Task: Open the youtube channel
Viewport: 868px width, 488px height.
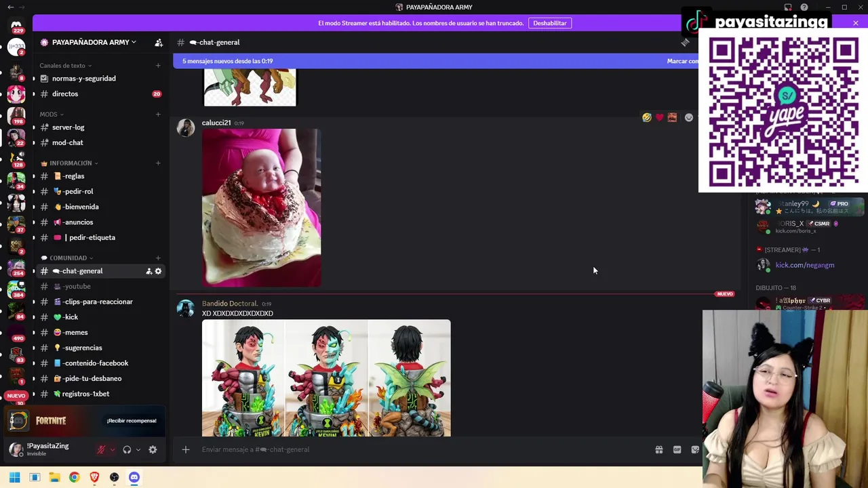Action: coord(100,286)
